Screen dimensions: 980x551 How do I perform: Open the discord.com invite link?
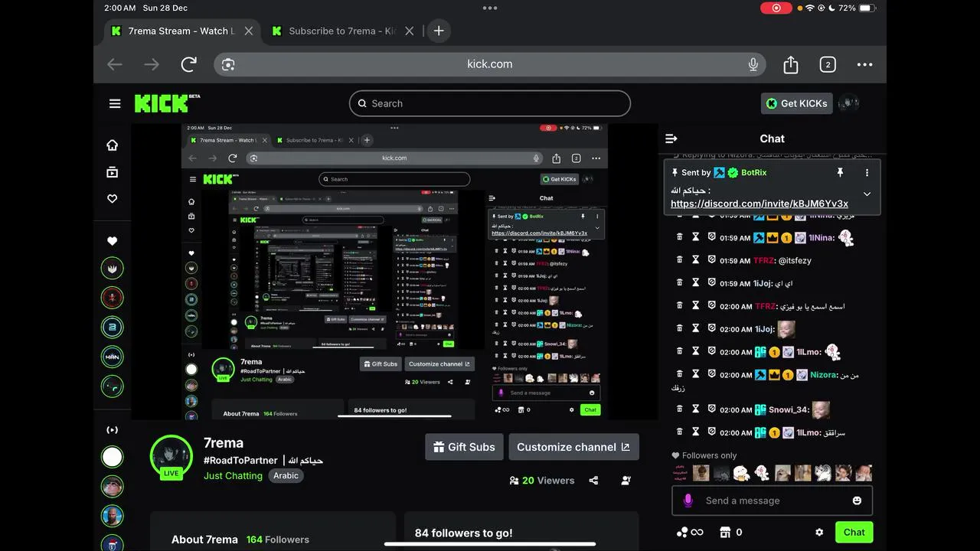point(759,204)
